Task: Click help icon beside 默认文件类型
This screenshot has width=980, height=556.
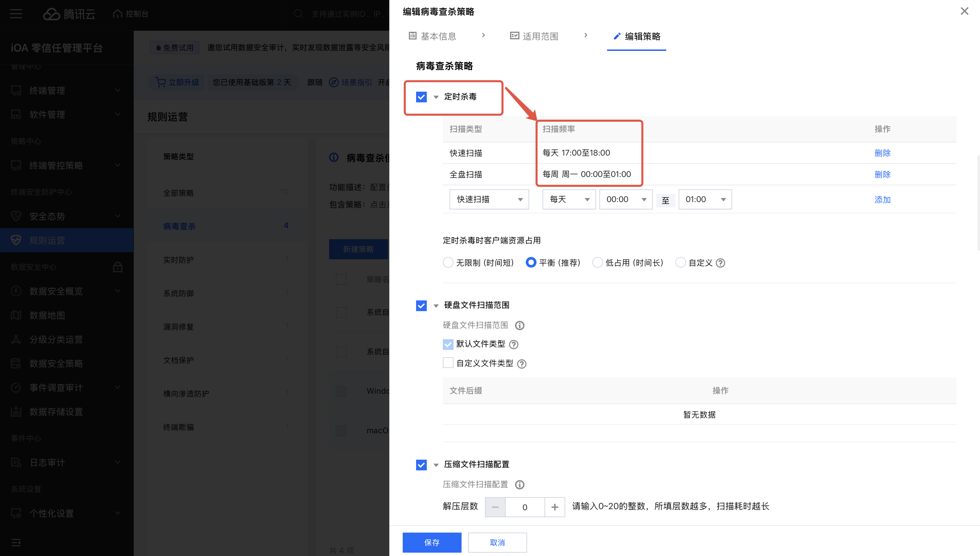Action: 514,345
